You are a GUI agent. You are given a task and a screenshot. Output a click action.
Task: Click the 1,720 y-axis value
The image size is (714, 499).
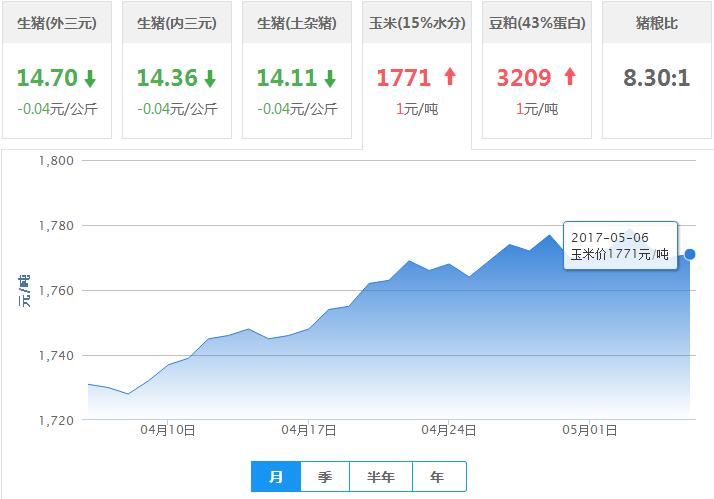[x=56, y=421]
